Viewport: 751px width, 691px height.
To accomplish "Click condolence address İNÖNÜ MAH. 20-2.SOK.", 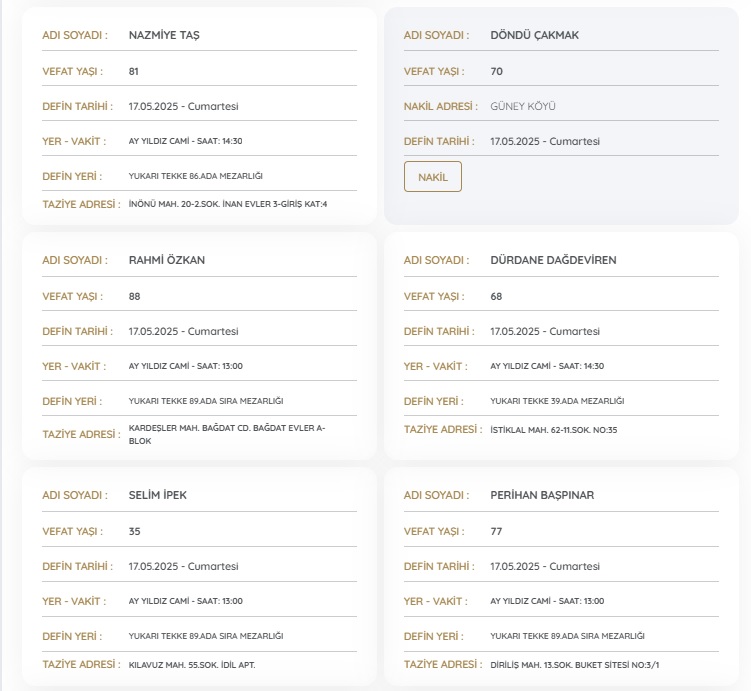I will click(228, 204).
